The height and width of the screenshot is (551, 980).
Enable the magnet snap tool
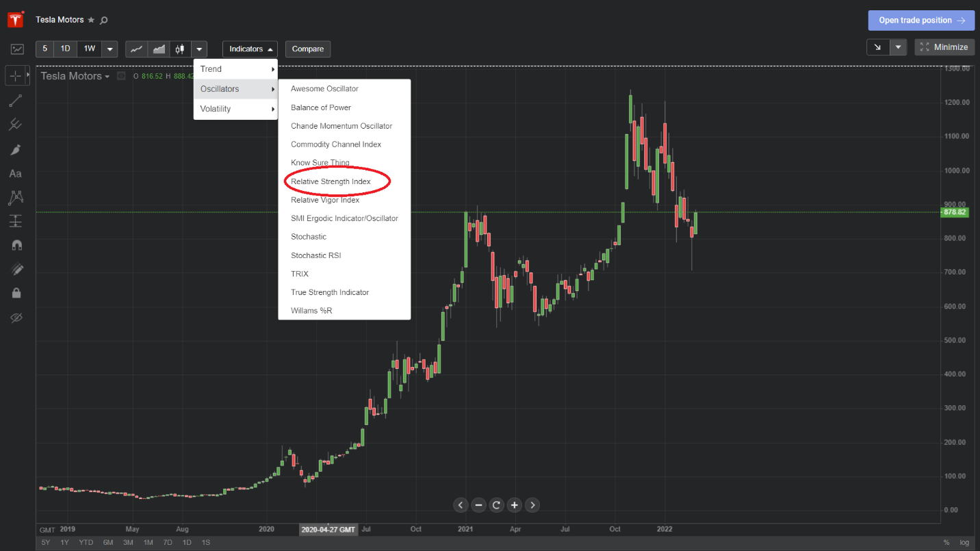click(x=16, y=245)
